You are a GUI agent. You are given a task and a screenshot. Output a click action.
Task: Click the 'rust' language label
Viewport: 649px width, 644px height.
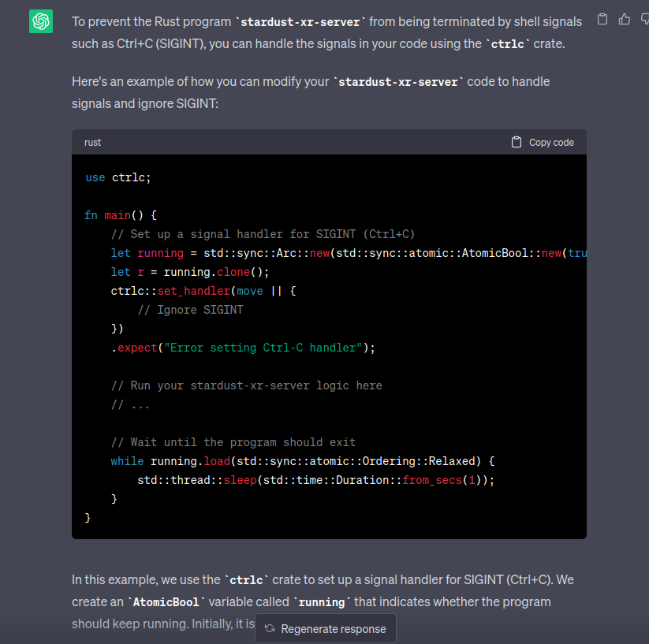coord(92,143)
